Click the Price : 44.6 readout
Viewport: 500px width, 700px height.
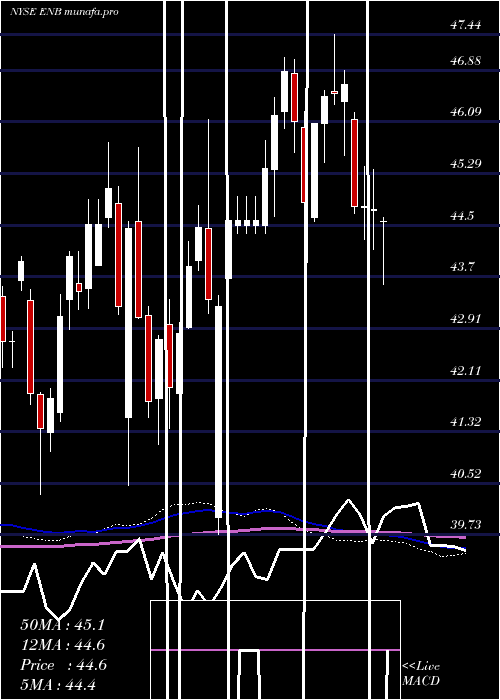click(64, 665)
